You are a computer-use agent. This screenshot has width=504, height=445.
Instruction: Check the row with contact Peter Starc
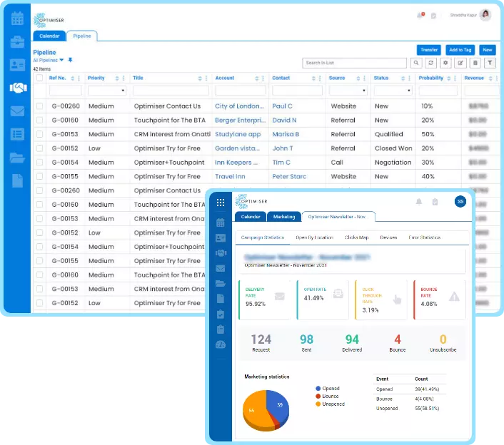click(x=39, y=176)
